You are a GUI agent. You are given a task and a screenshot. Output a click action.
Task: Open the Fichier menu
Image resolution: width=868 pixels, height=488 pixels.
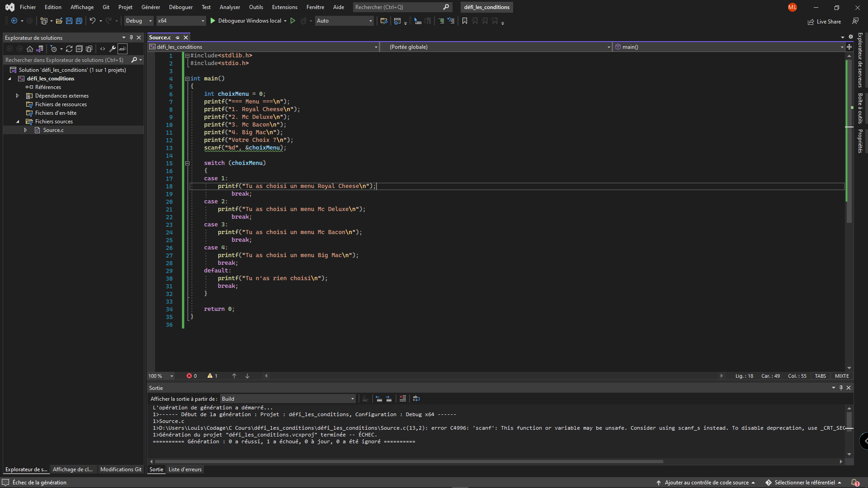[28, 7]
